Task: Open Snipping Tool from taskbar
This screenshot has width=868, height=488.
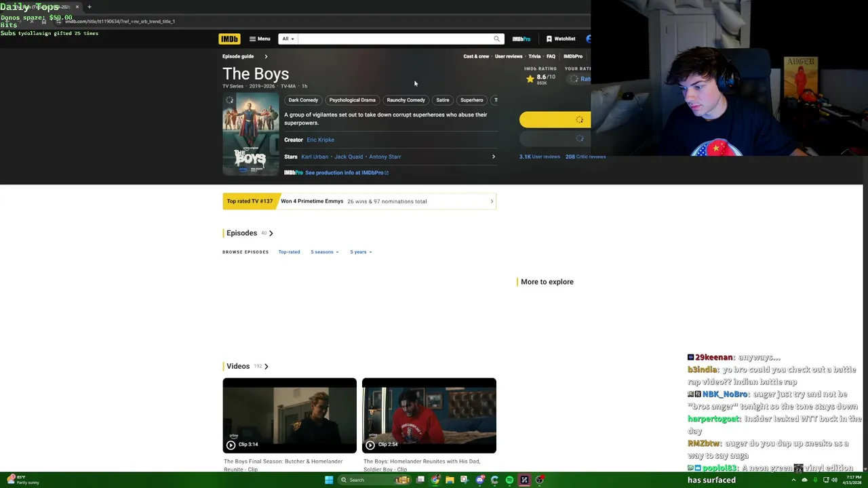Action: click(465, 480)
